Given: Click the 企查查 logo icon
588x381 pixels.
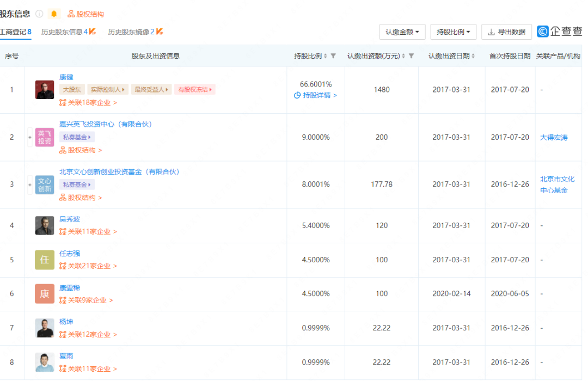Looking at the screenshot, I should [x=542, y=32].
